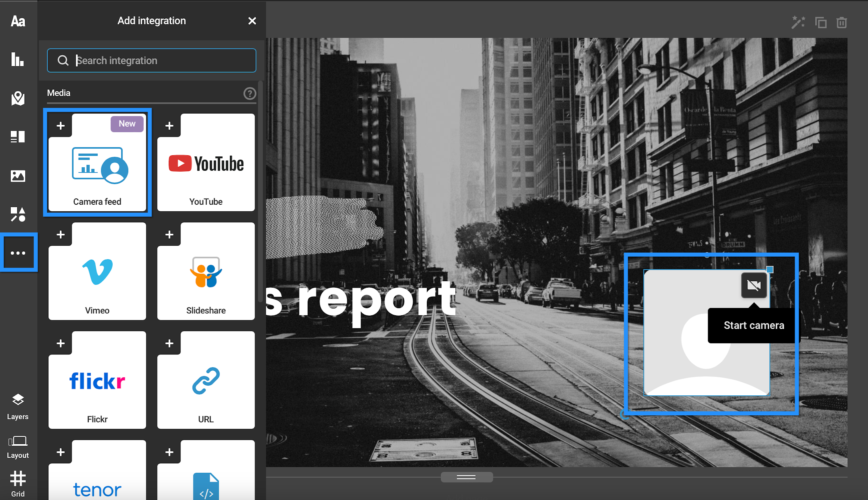The width and height of the screenshot is (868, 500).
Task: Add the Vimeo integration
Action: coord(98,271)
